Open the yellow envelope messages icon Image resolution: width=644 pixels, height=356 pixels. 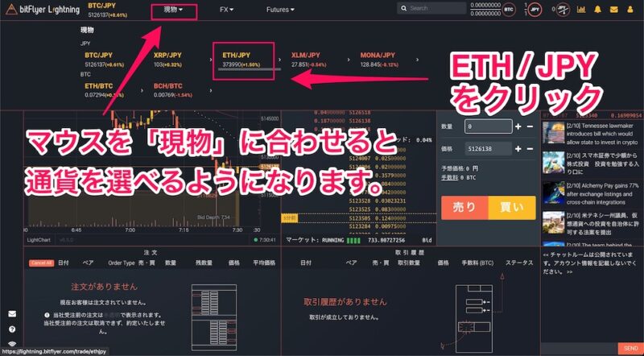coord(613,10)
